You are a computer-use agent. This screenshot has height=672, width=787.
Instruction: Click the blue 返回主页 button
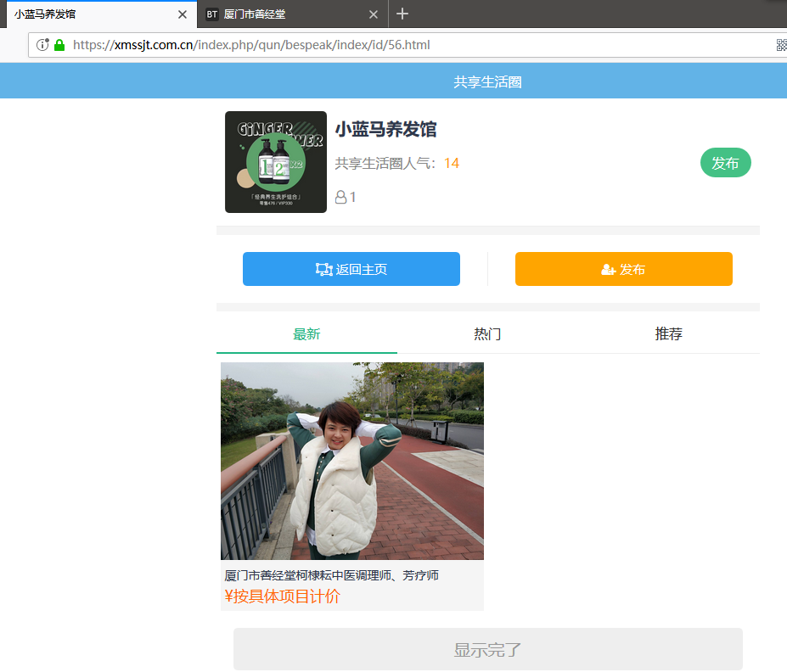point(351,269)
